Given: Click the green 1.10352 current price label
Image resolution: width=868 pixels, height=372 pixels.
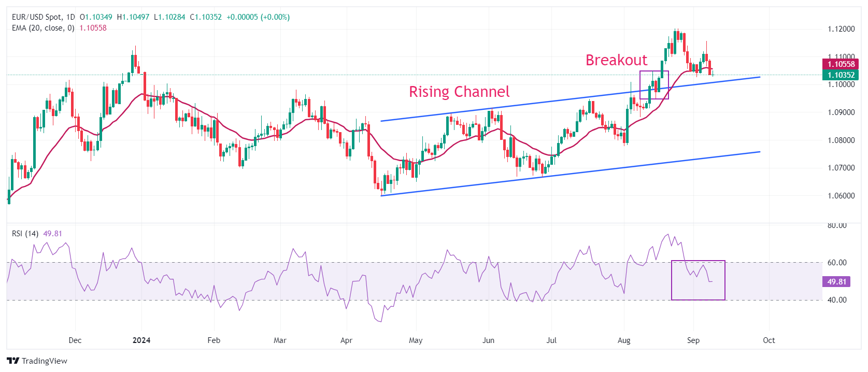Looking at the screenshot, I should pos(841,75).
